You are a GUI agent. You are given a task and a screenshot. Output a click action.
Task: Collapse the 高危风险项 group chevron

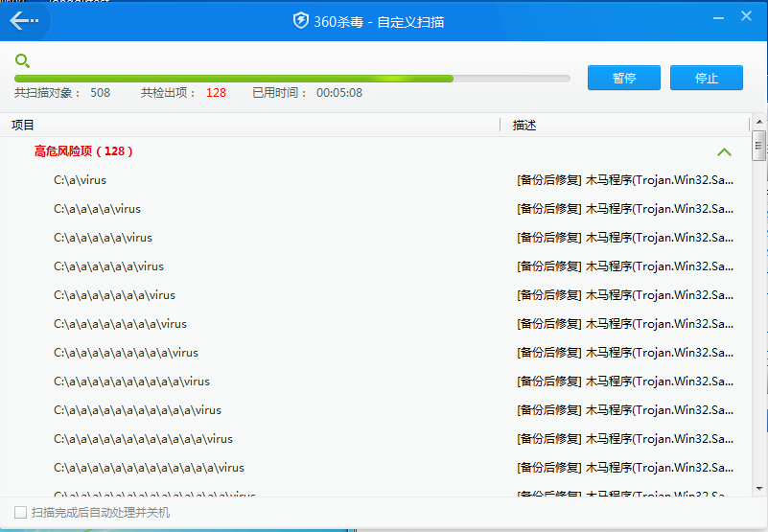click(x=724, y=151)
